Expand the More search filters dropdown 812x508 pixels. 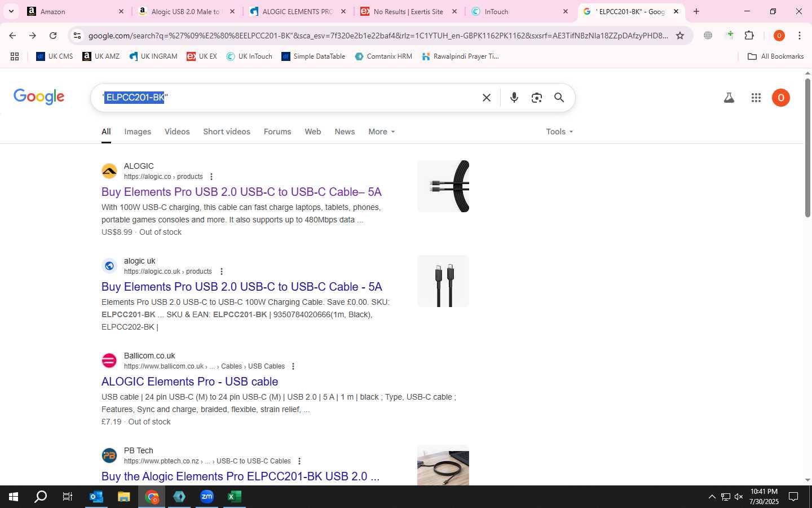[382, 132]
